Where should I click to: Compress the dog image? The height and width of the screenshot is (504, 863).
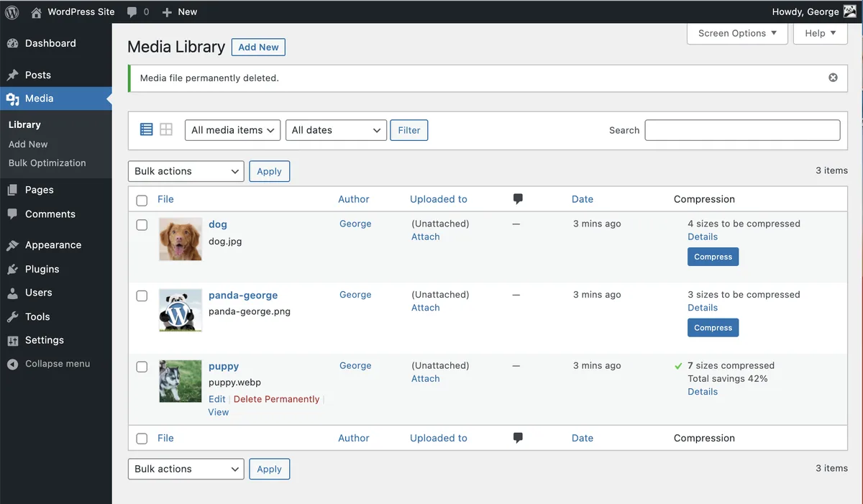coord(713,257)
